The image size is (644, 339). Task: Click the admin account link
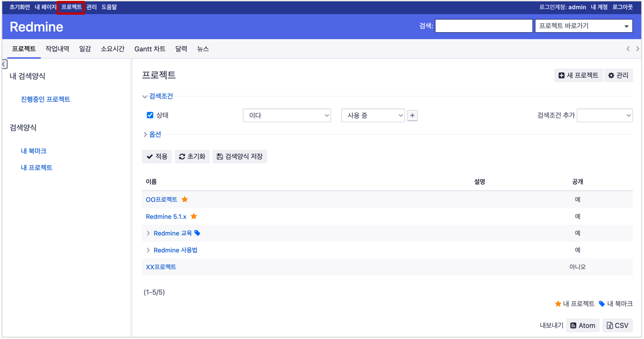[577, 7]
